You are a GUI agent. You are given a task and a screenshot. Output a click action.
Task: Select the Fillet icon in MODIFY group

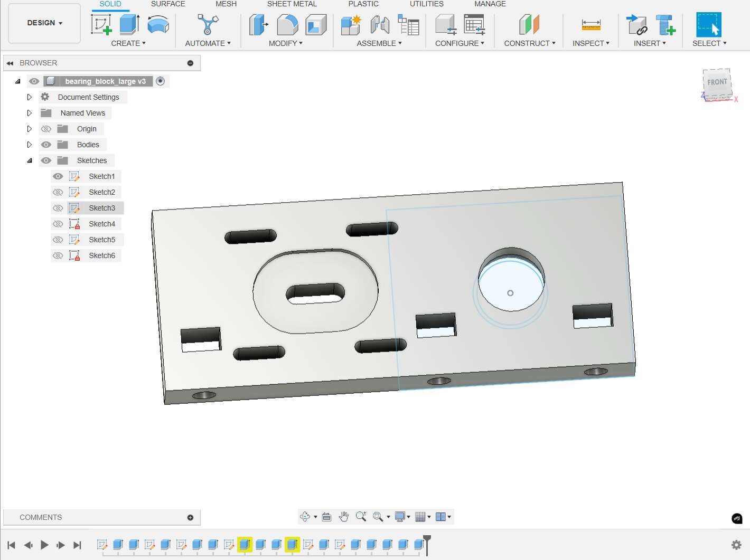[x=286, y=24]
